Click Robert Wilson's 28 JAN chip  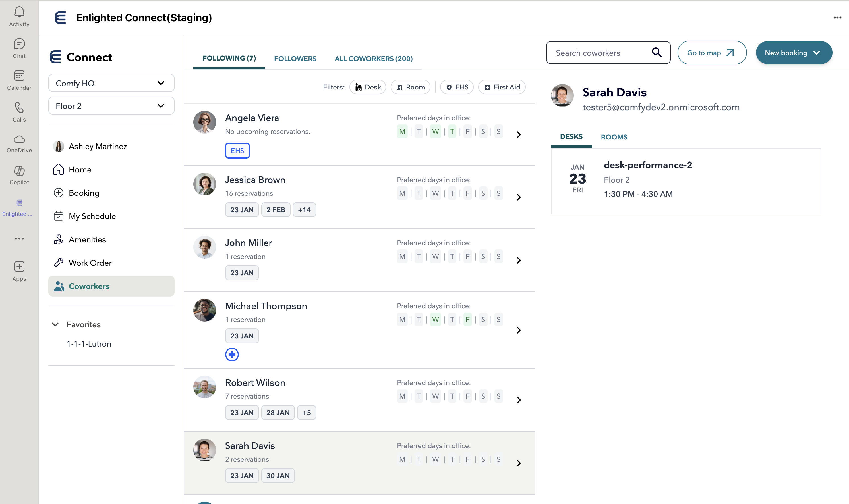278,413
